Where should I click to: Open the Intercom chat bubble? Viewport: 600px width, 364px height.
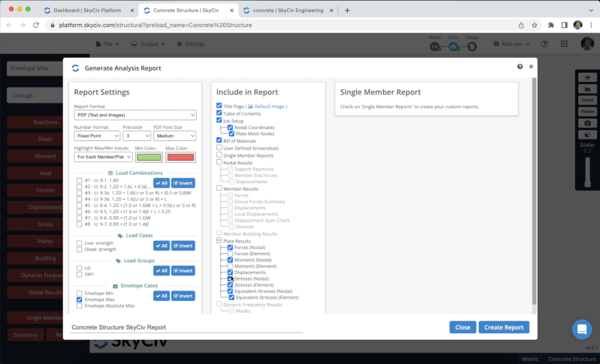point(582,329)
